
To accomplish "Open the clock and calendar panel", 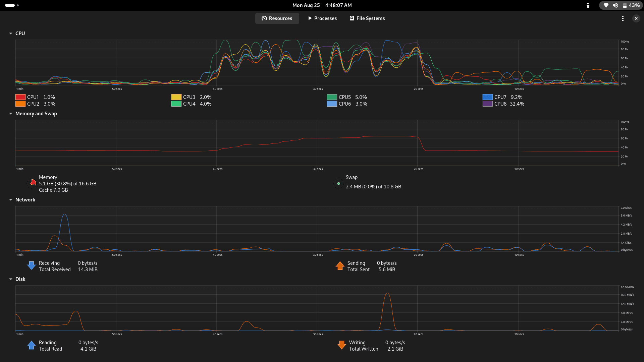I will [322, 5].
